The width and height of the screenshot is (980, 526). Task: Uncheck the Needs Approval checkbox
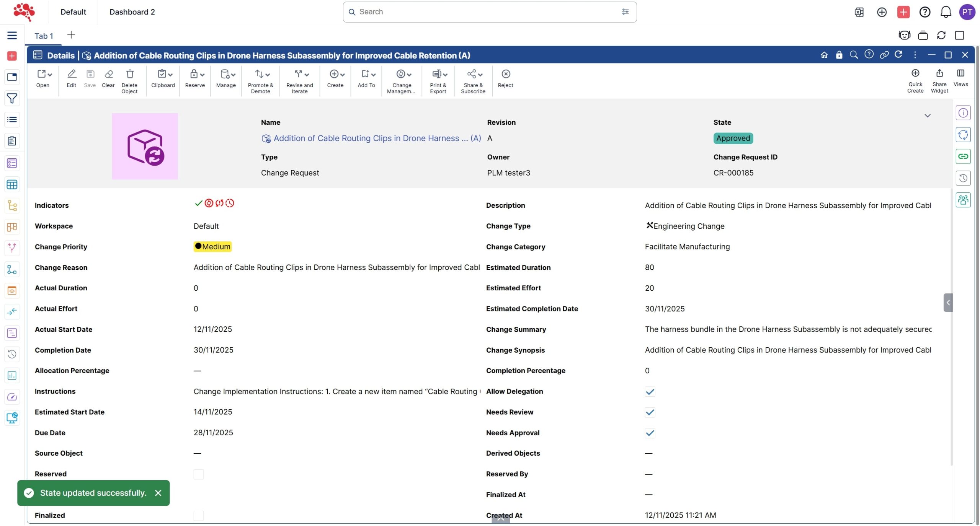click(650, 433)
